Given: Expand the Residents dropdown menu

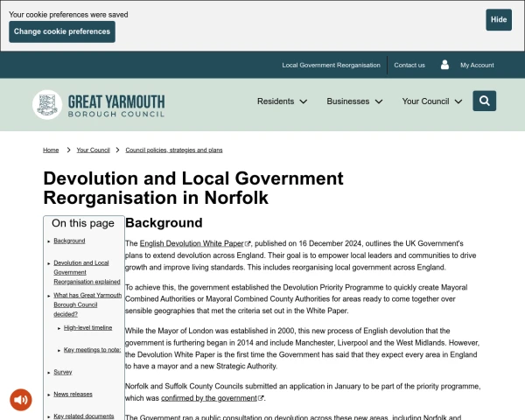Looking at the screenshot, I should (282, 101).
